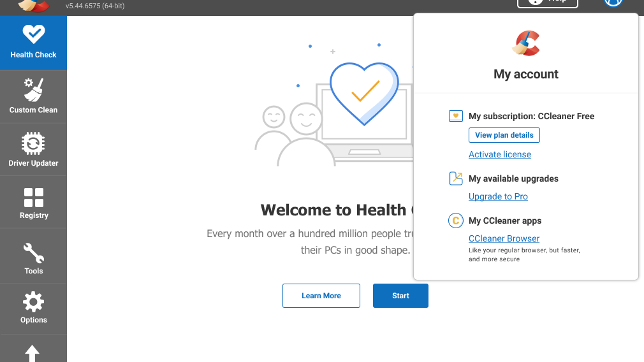The height and width of the screenshot is (362, 644).
Task: Click version text v5.44.6575 (64-bit)
Action: (x=95, y=6)
